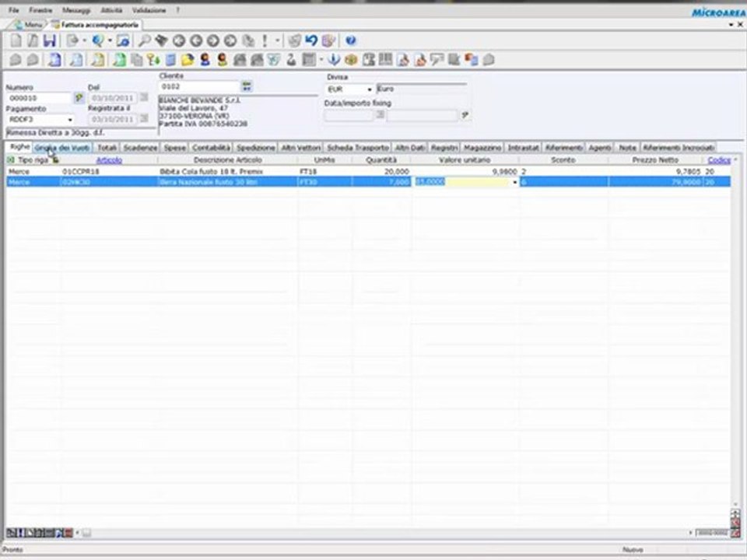
Task: Select the Birra Nazionale fusto row
Action: coord(368,182)
